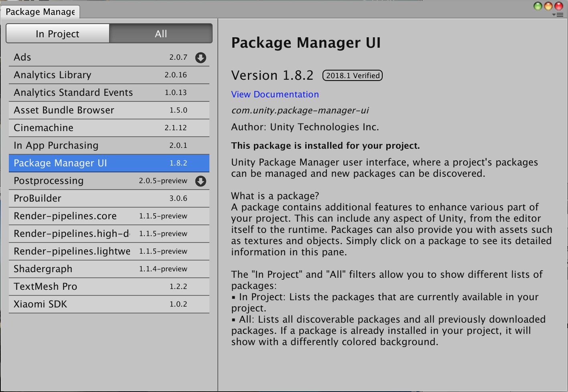Viewport: 568px width, 392px height.
Task: Click the Package Manager UI title heading
Action: pyautogui.click(x=306, y=43)
